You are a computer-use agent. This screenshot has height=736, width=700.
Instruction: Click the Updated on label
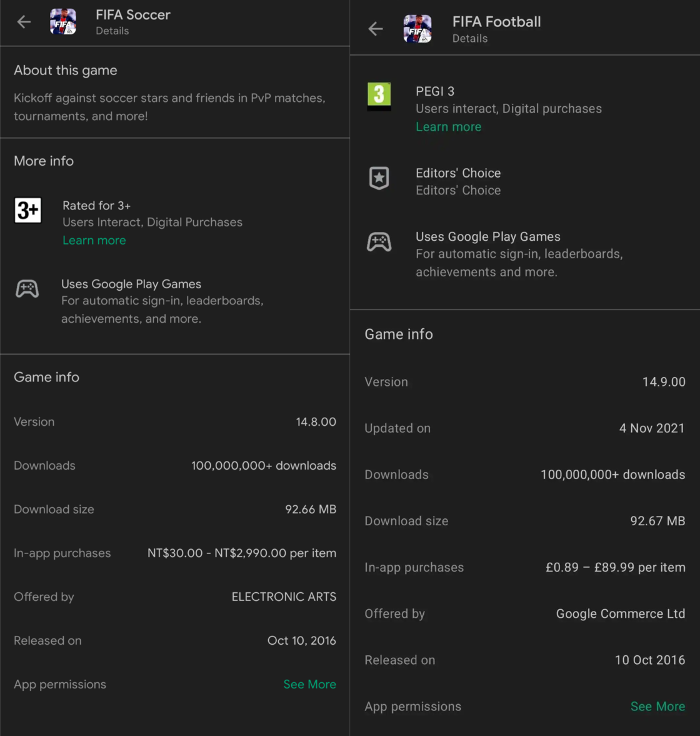(397, 428)
